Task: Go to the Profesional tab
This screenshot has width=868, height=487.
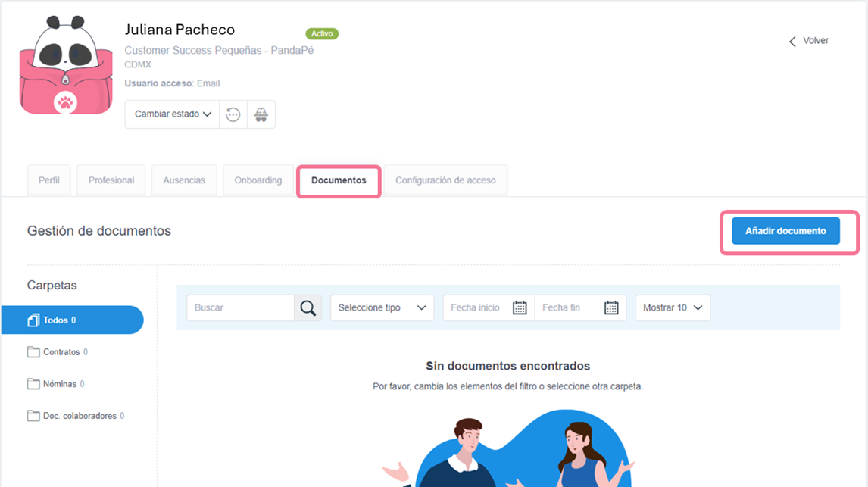Action: coord(111,180)
